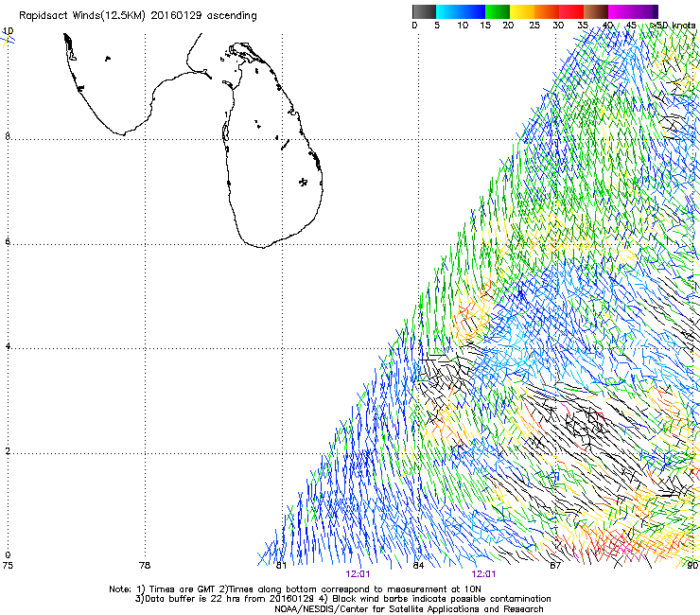The image size is (700, 615).
Task: Click the 'Rapidsact Winds(12.5KM)' title text
Action: click(82, 16)
